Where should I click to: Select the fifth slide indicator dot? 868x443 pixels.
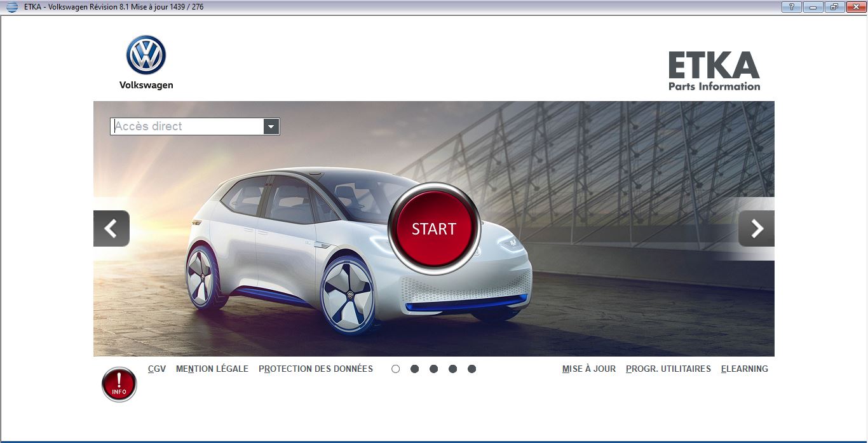click(x=472, y=369)
